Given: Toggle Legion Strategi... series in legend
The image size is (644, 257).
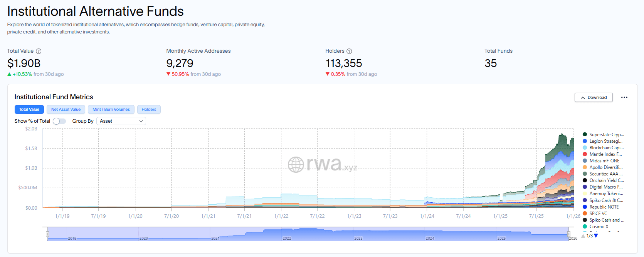Looking at the screenshot, I should pyautogui.click(x=602, y=141).
